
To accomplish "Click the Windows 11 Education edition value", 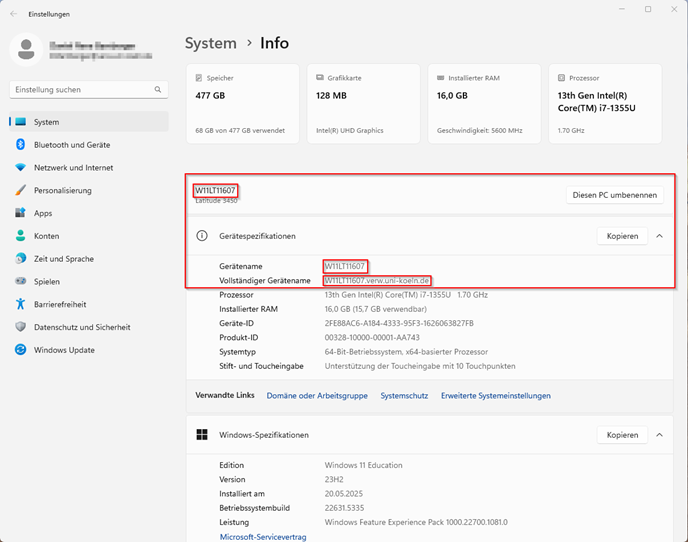I will [x=363, y=465].
